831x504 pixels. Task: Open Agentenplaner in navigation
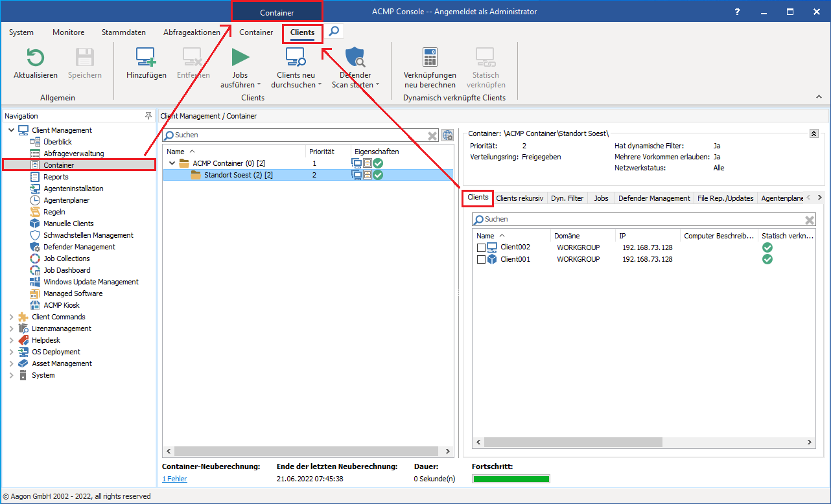coord(66,200)
